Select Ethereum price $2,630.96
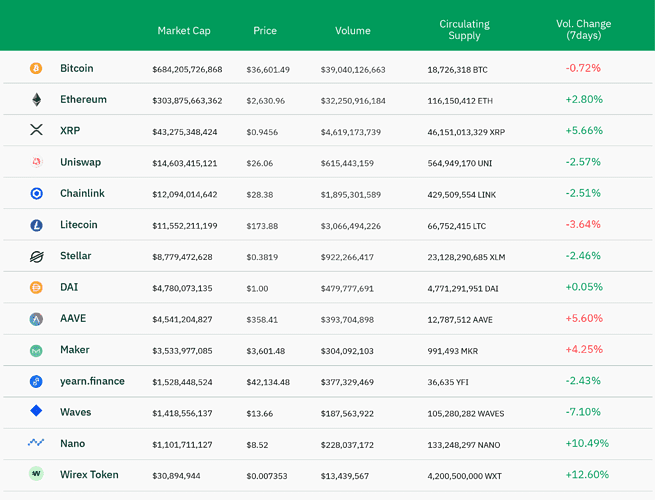Viewport: 655px width, 500px height. pyautogui.click(x=265, y=101)
